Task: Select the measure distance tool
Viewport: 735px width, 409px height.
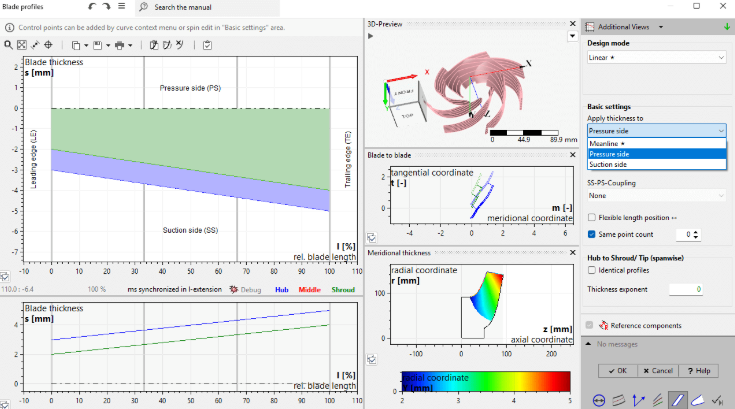Action: (35, 45)
